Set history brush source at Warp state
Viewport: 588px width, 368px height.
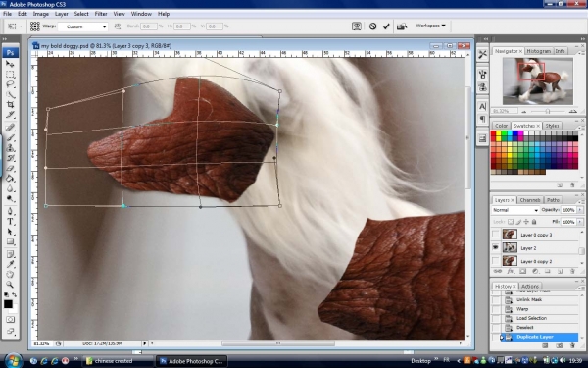click(496, 309)
